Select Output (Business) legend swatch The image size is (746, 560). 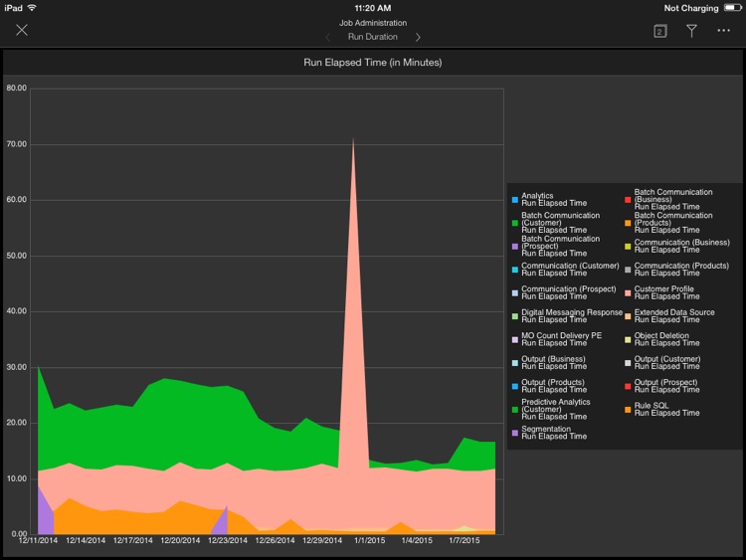coord(515,363)
